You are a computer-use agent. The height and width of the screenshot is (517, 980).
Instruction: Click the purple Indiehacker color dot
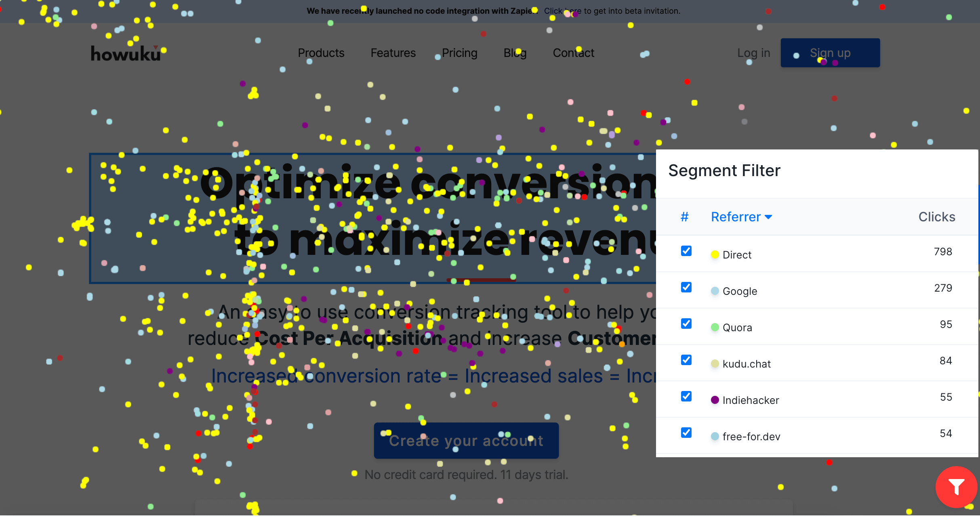[715, 400]
